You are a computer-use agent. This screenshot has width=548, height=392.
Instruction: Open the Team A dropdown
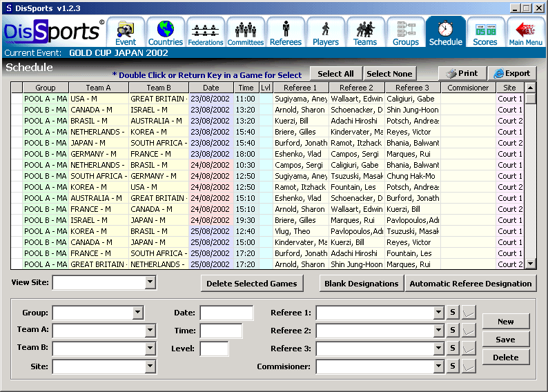(150, 330)
